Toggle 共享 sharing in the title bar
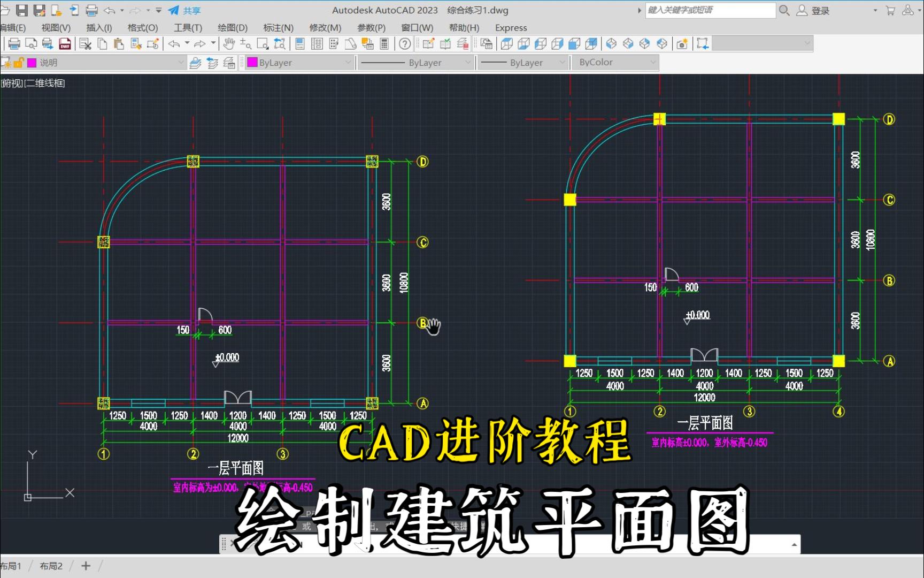Viewport: 924px width, 578px height. (184, 10)
